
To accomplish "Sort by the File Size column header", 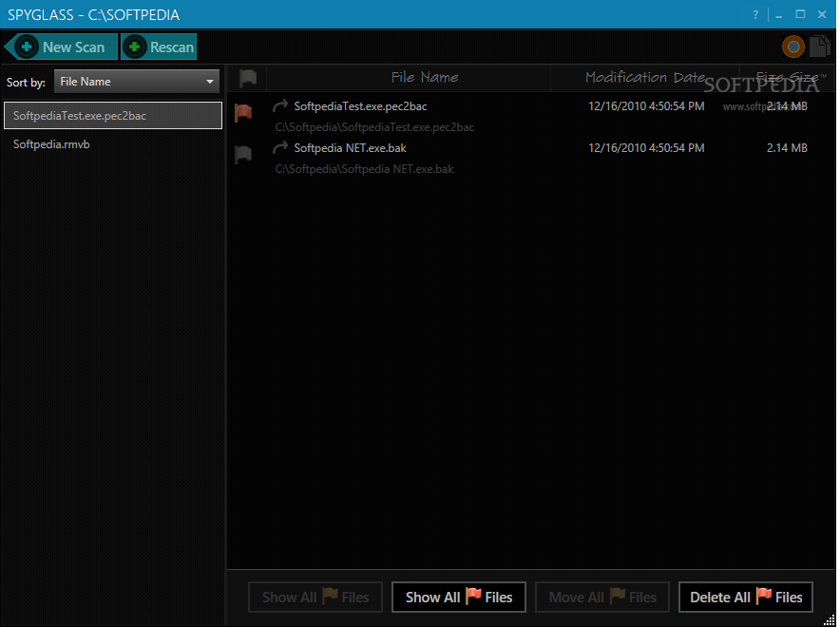I will 787,78.
